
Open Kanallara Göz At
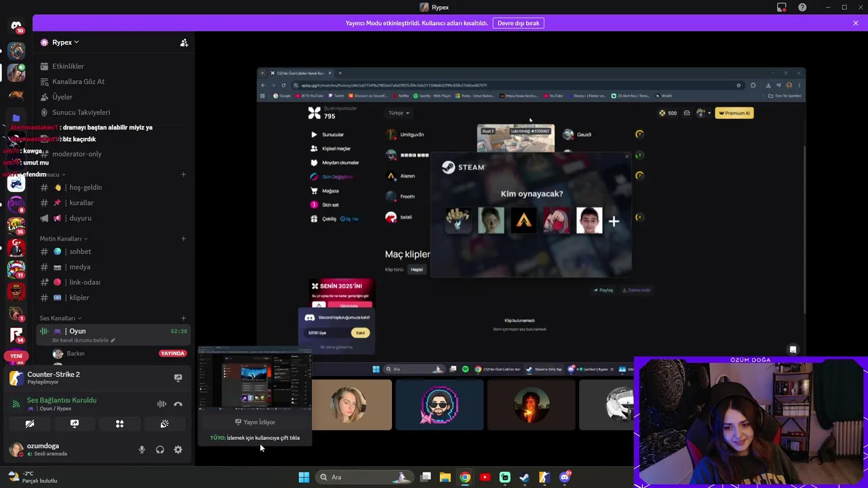78,81
